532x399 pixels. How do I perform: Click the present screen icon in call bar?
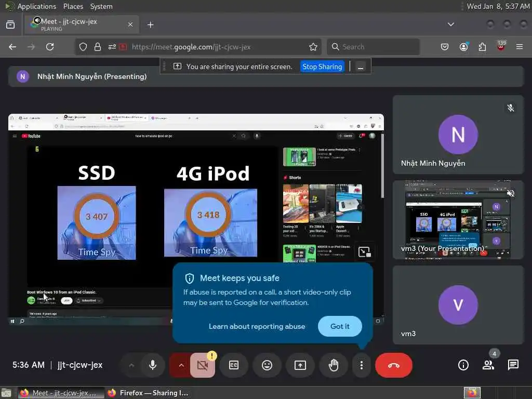point(300,365)
